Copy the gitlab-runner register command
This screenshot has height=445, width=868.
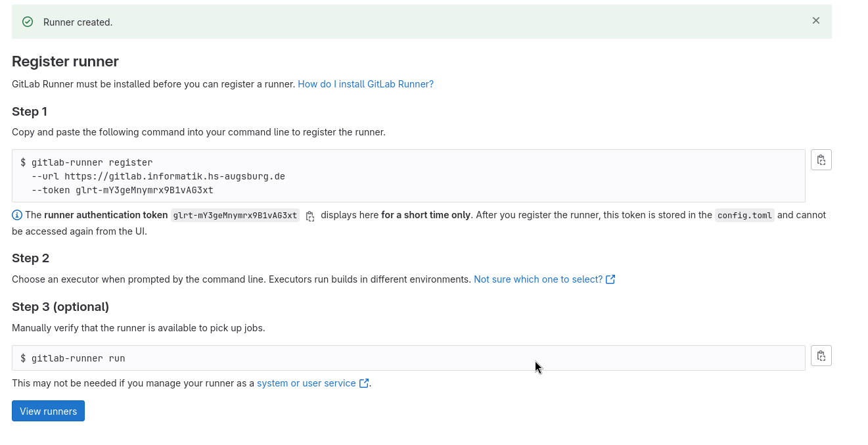pyautogui.click(x=821, y=160)
